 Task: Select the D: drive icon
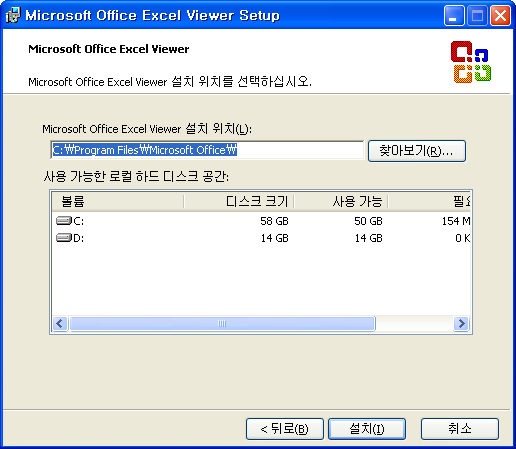pos(64,238)
